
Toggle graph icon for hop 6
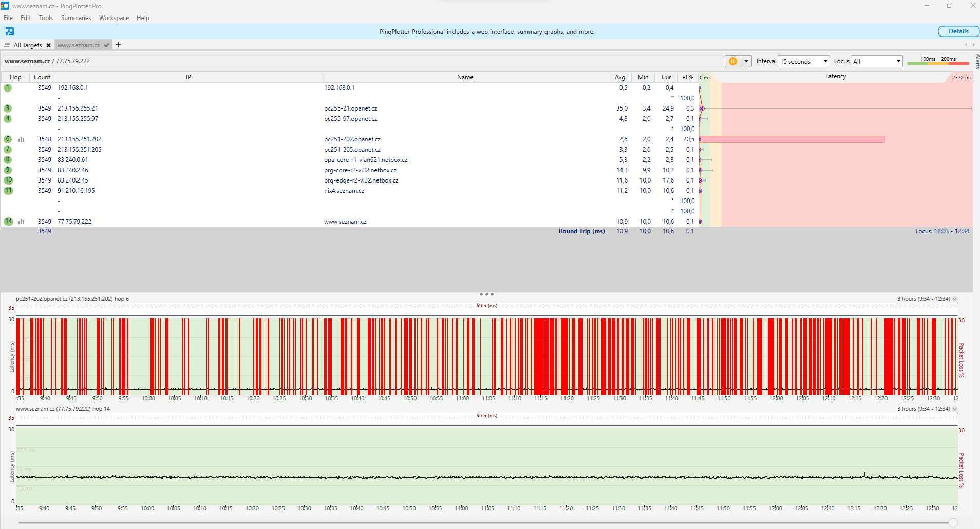[22, 139]
